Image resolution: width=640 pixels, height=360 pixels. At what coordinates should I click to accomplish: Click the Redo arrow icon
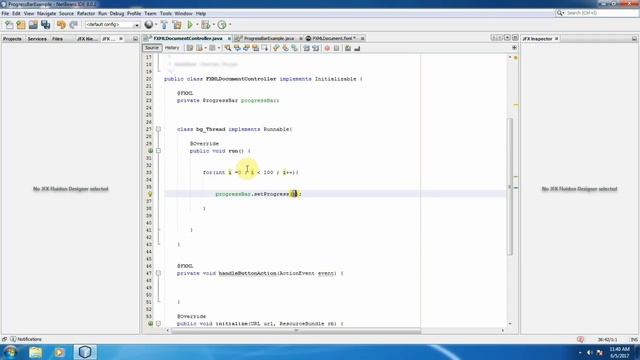tap(73, 25)
